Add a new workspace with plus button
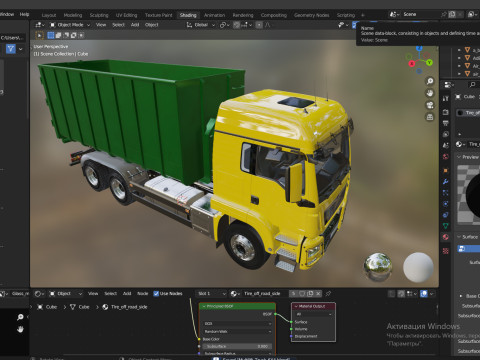Viewport: 480px width, 360px height. pos(363,15)
